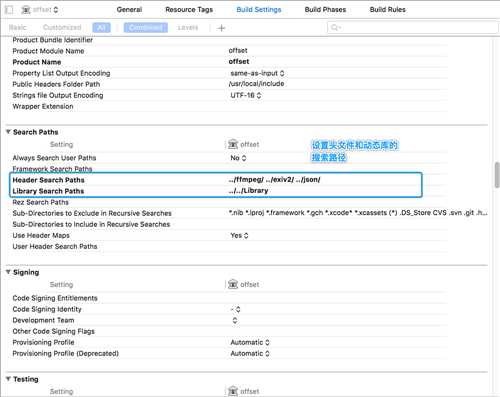500x397 pixels.
Task: Open the Always Search User Paths dropdown
Action: pos(238,158)
